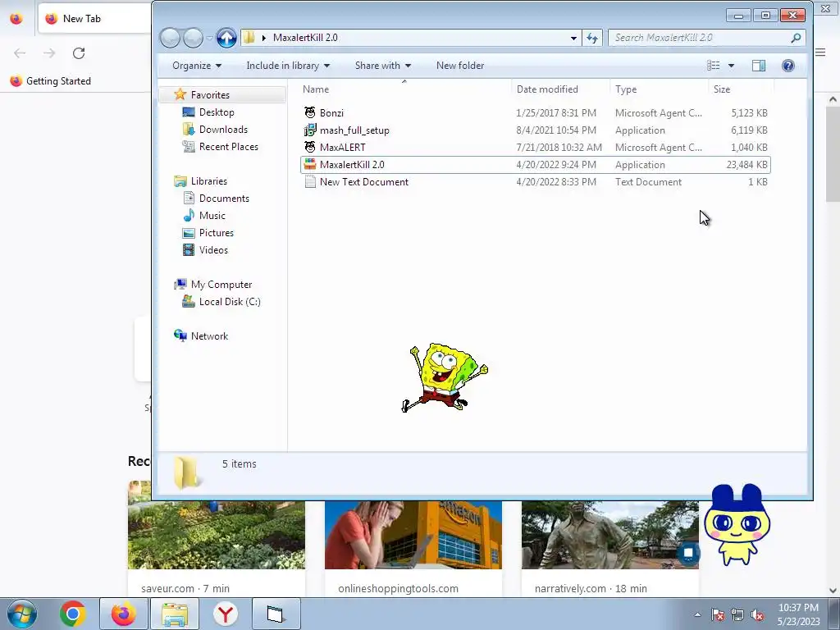The image size is (840, 630).
Task: Open the Include in library dropdown
Action: (288, 66)
